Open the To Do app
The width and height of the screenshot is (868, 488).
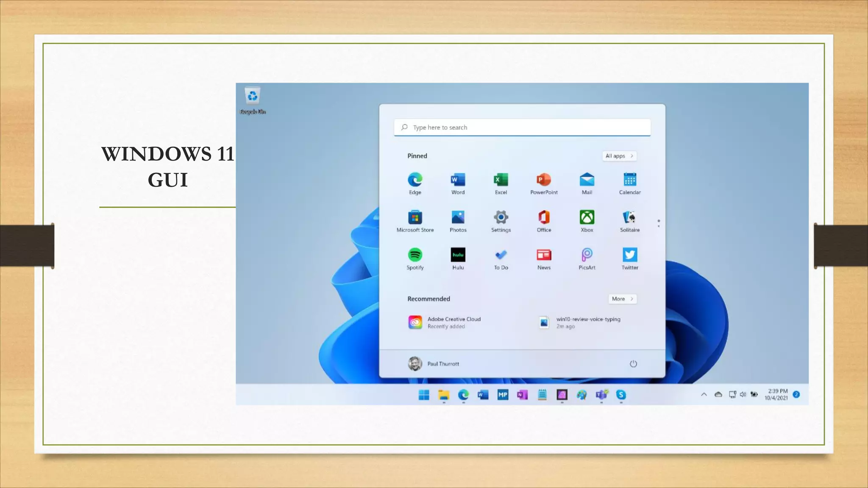coord(501,259)
